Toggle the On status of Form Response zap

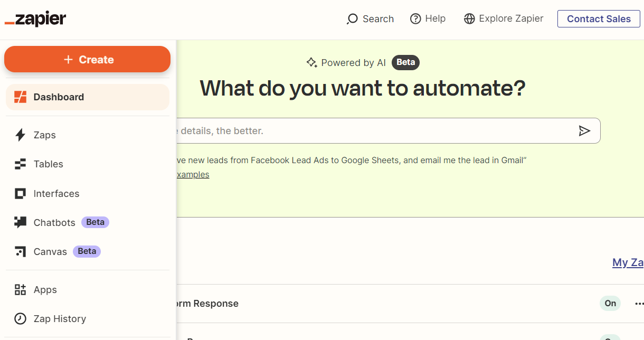tap(610, 304)
